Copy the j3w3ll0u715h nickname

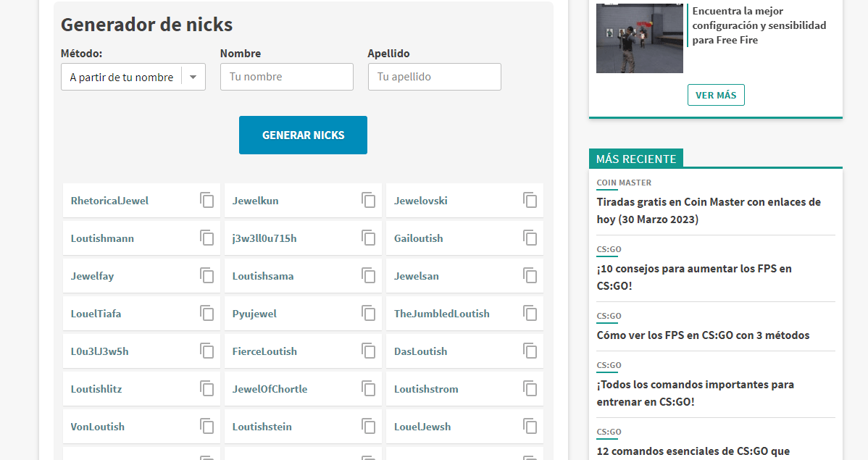pyautogui.click(x=369, y=238)
